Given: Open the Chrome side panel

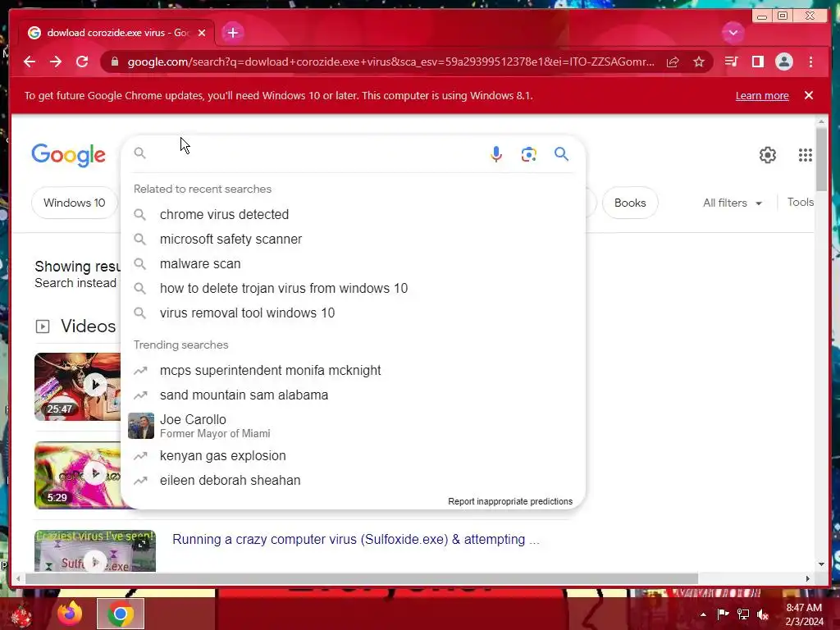Looking at the screenshot, I should (x=757, y=62).
